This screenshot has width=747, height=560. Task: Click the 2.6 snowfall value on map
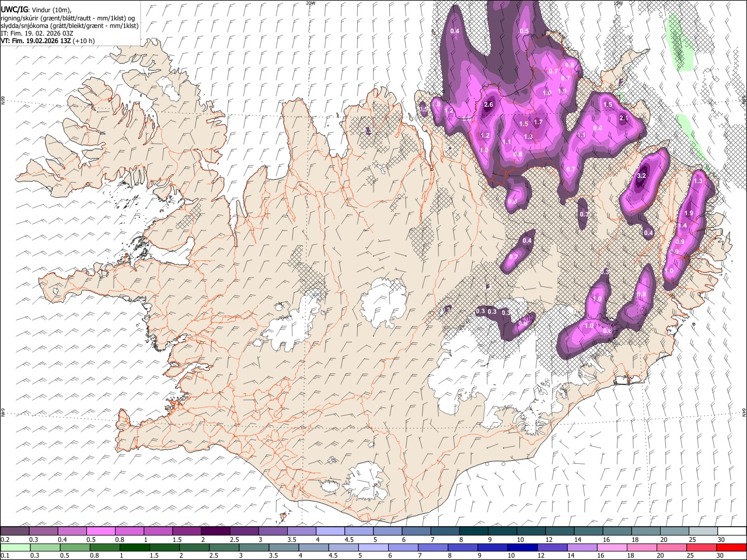[x=489, y=105]
